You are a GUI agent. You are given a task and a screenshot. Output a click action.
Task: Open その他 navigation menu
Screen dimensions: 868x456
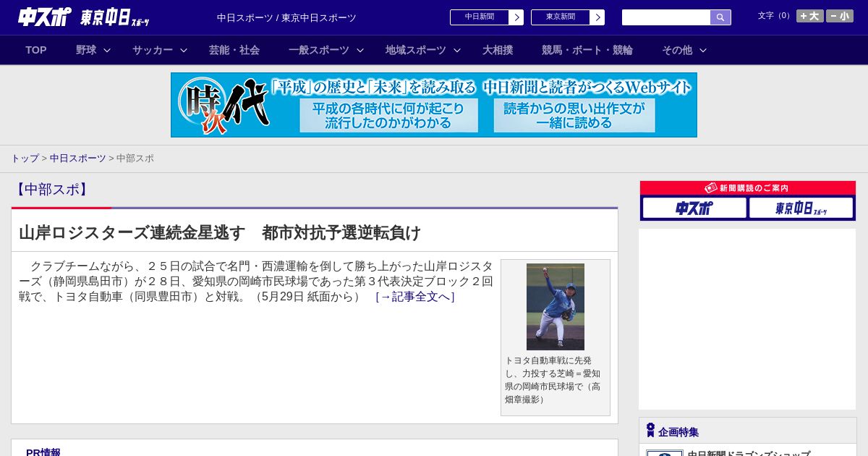pos(677,50)
